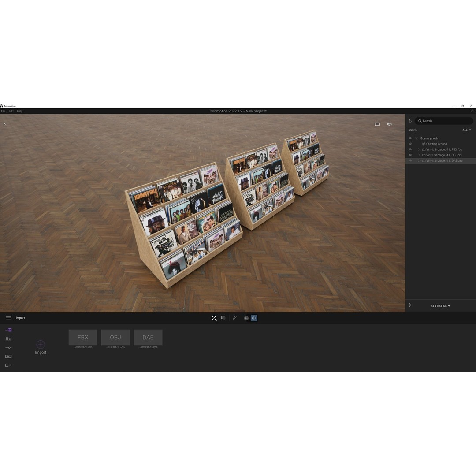The image size is (476, 476).
Task: Click the folder icon of Vinyl_Storage_41_FBX.fbx
Action: click(424, 149)
